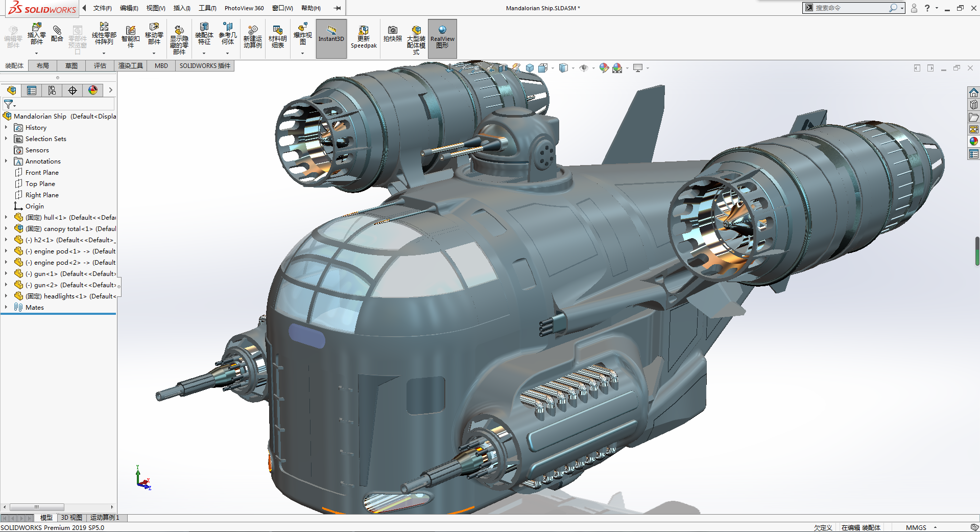This screenshot has width=980, height=532.
Task: Click the Edit Appearance color ball with pencil
Action: [604, 68]
